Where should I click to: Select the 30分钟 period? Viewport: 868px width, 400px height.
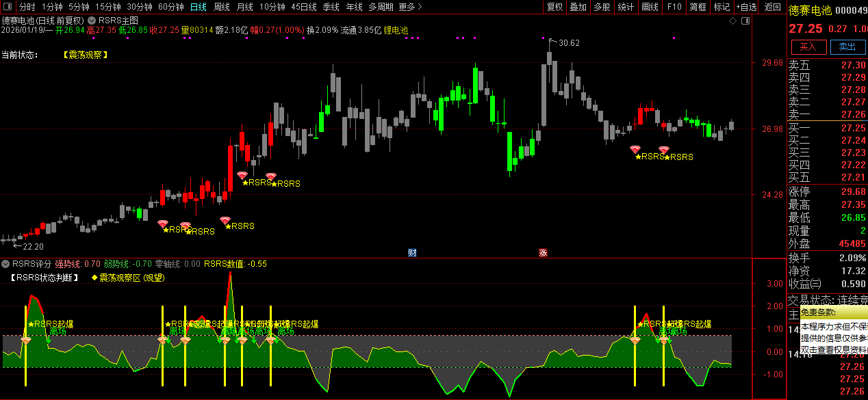(139, 7)
